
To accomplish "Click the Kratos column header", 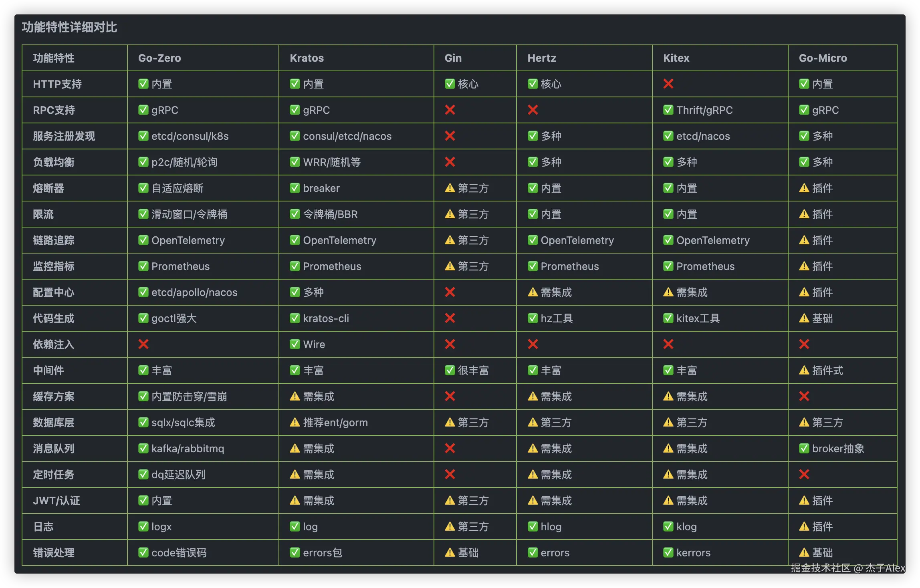I will 307,58.
